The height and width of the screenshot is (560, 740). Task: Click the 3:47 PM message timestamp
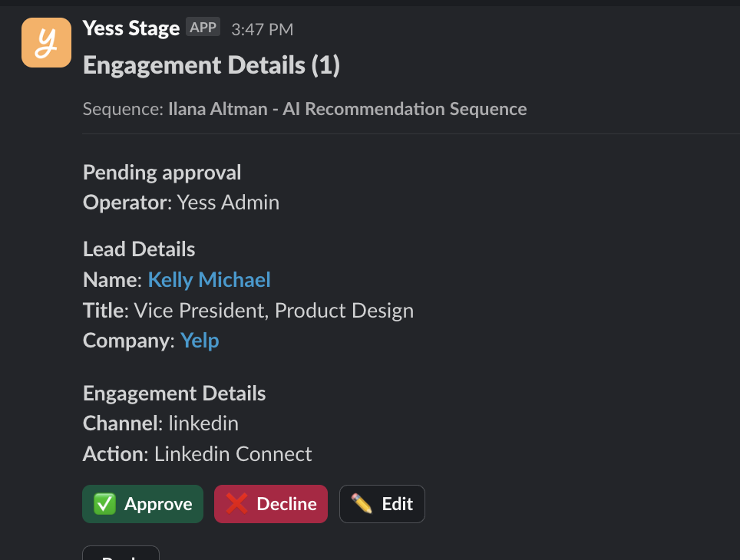262,29
